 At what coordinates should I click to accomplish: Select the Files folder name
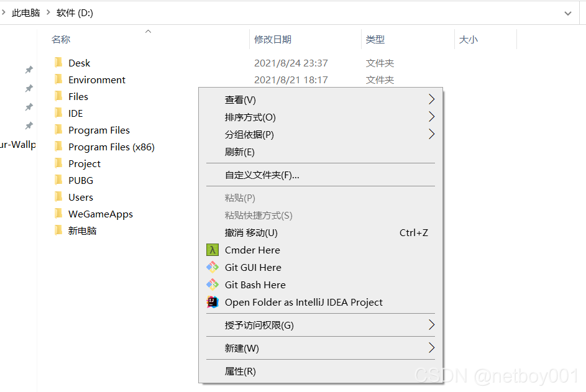point(78,97)
